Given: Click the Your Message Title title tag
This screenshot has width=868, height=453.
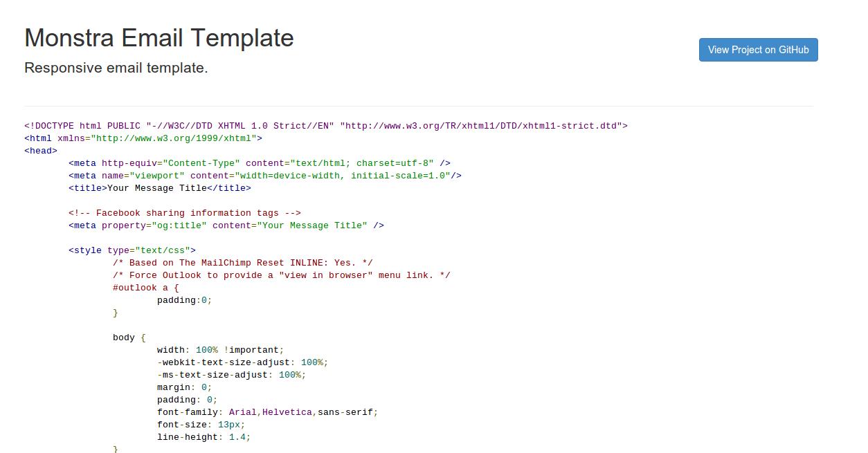Looking at the screenshot, I should 160,188.
